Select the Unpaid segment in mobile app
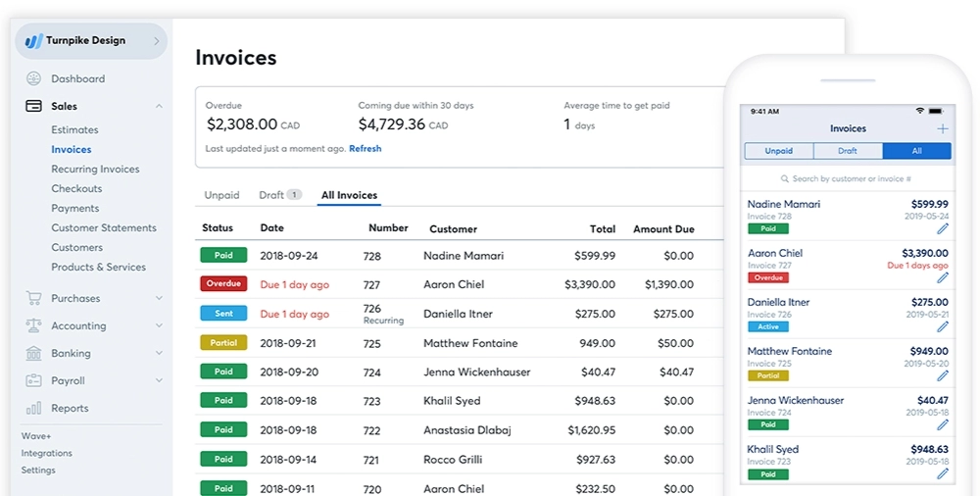Screen dimensions: 980x496 tap(779, 151)
